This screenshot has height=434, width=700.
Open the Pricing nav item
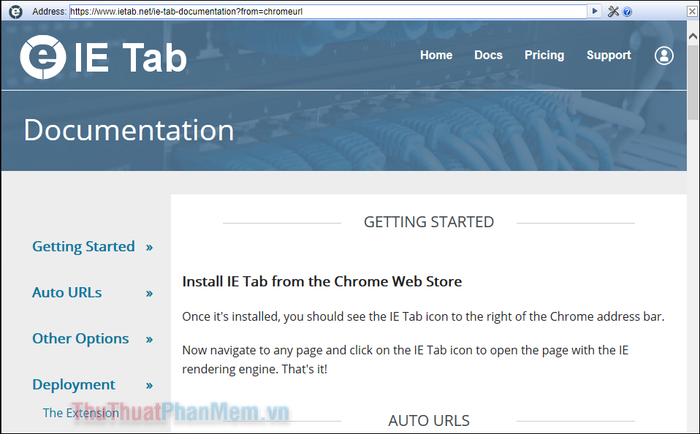pyautogui.click(x=544, y=55)
